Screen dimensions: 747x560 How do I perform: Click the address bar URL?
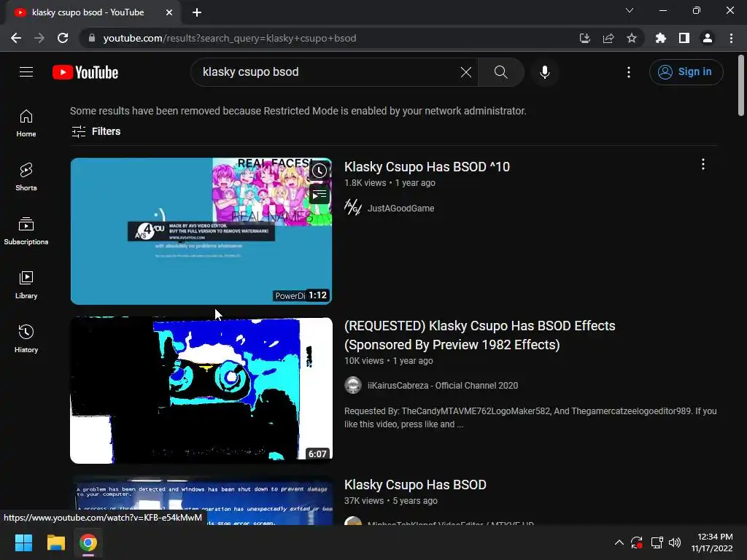pos(230,38)
